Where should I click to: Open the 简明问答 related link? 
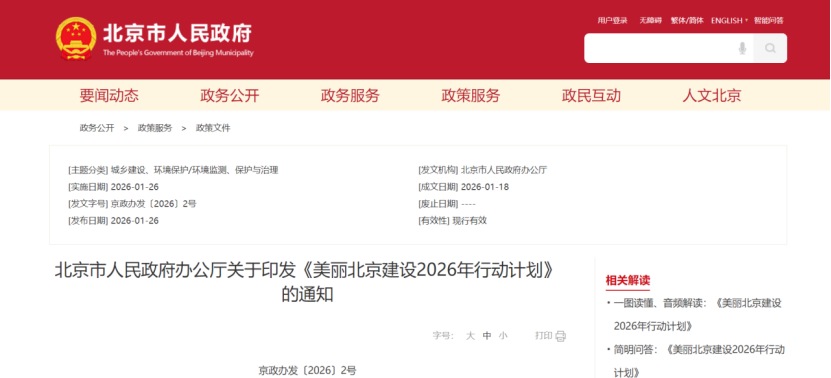click(x=699, y=361)
